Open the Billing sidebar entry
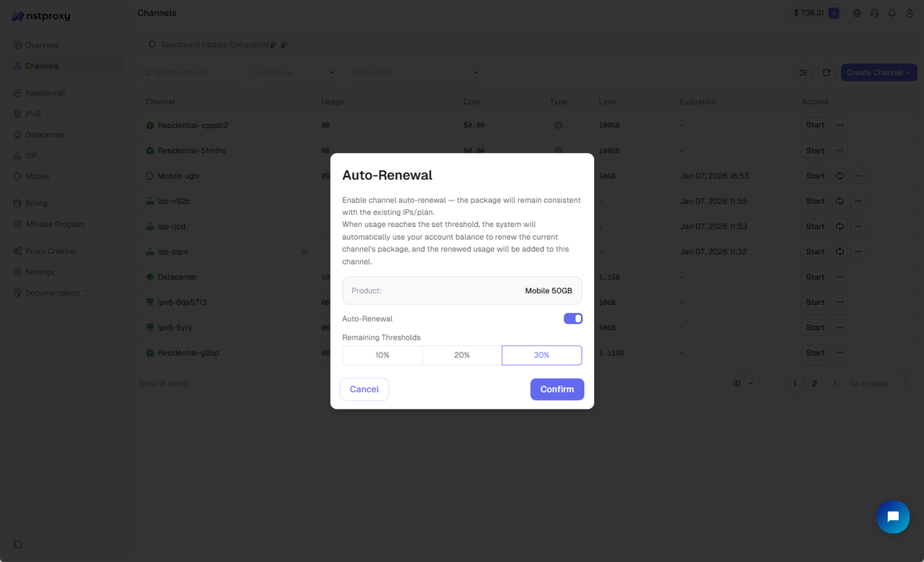 (x=35, y=203)
